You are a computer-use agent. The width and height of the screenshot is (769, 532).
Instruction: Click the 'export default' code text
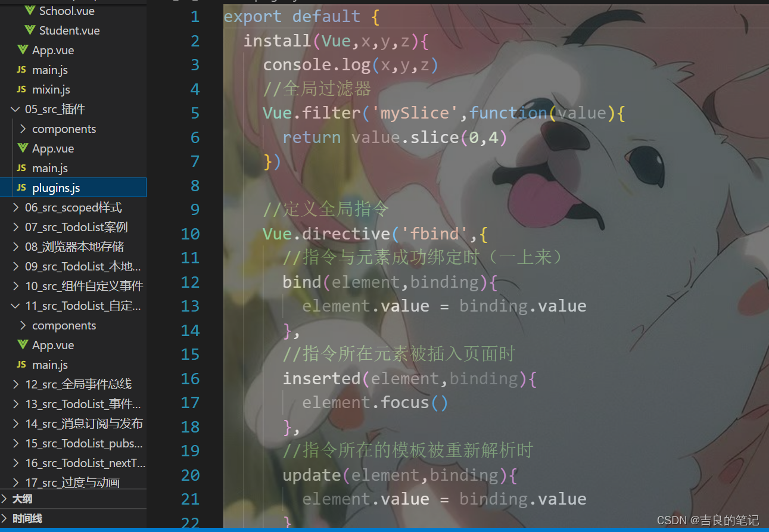[x=292, y=17]
